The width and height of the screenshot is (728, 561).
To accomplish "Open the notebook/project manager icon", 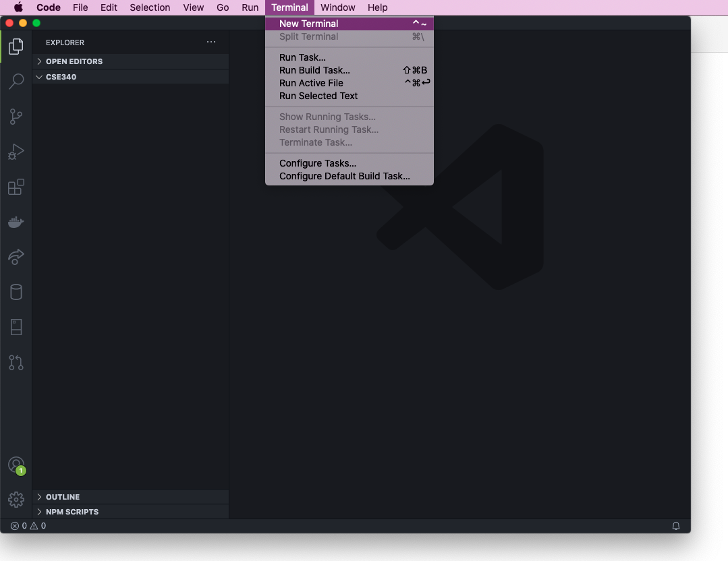I will [x=16, y=327].
